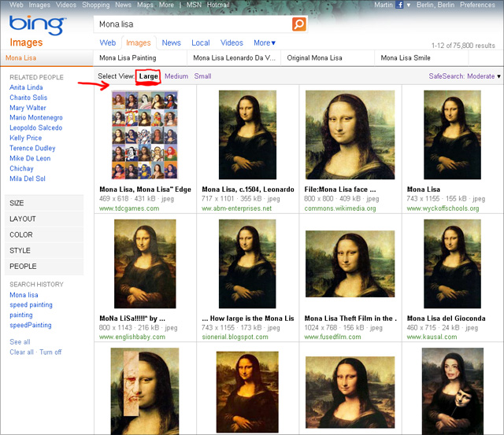The image size is (504, 435).
Task: Expand the STYLE filter
Action: pos(44,250)
